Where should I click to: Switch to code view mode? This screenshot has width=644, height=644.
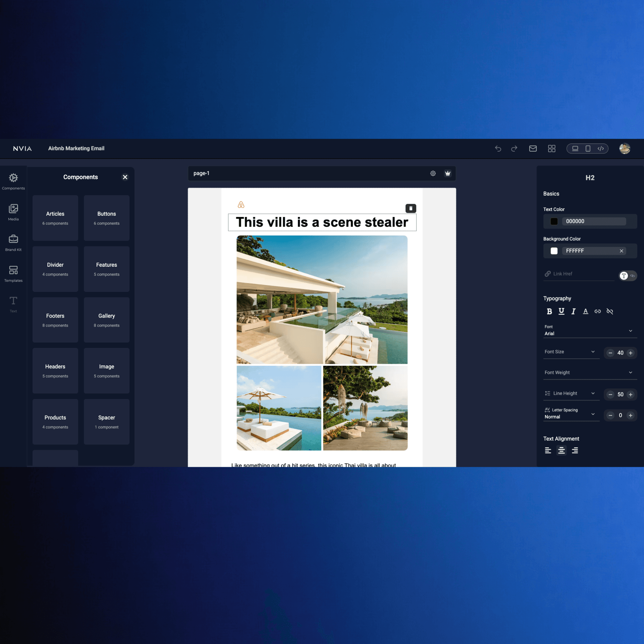[601, 148]
